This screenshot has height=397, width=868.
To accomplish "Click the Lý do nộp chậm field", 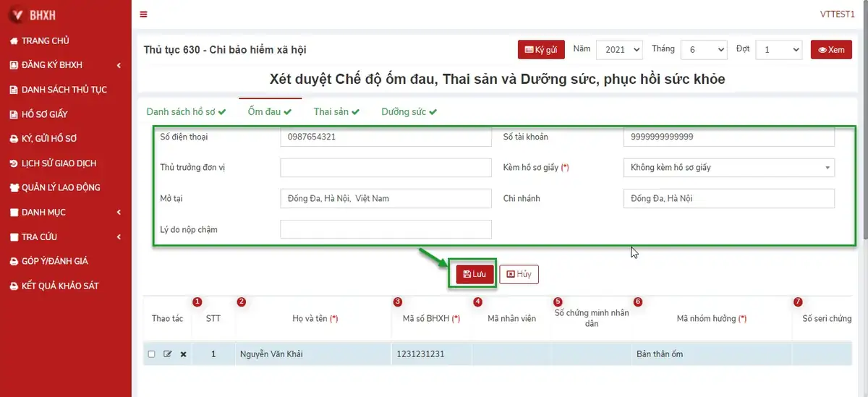I will (386, 229).
